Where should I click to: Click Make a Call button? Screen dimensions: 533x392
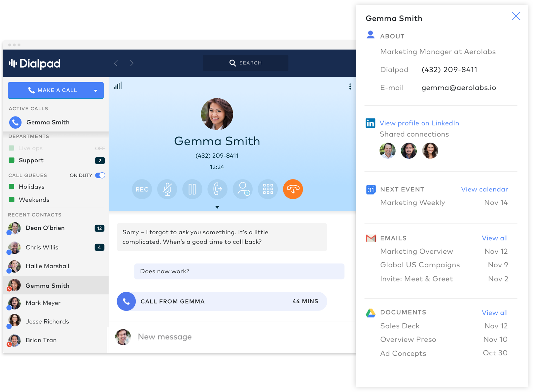click(56, 90)
